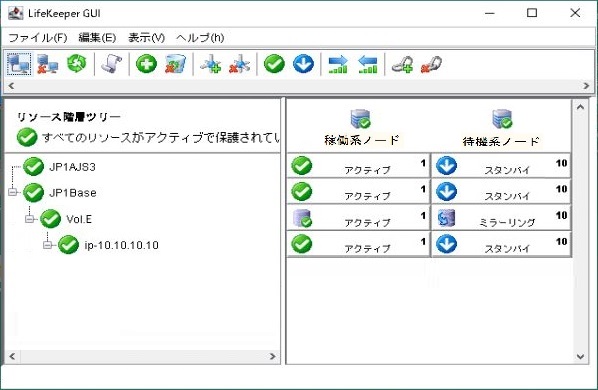Collapse the JP1Base tree node
This screenshot has width=598, height=390.
(13, 192)
